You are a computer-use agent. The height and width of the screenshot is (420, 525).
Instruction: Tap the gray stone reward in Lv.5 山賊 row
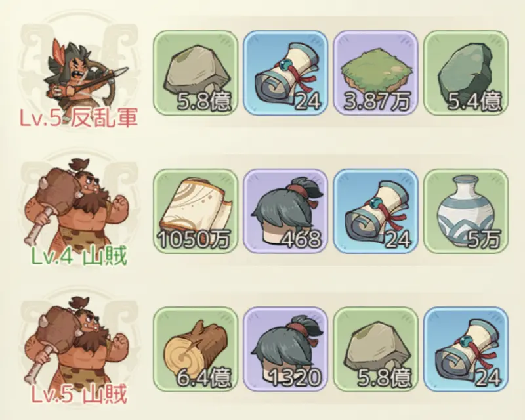[x=375, y=349]
